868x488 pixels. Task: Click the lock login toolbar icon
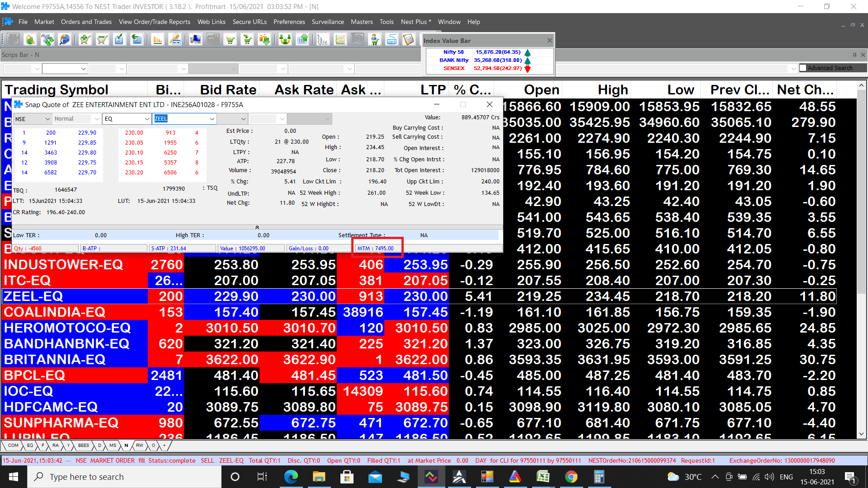coord(30,40)
